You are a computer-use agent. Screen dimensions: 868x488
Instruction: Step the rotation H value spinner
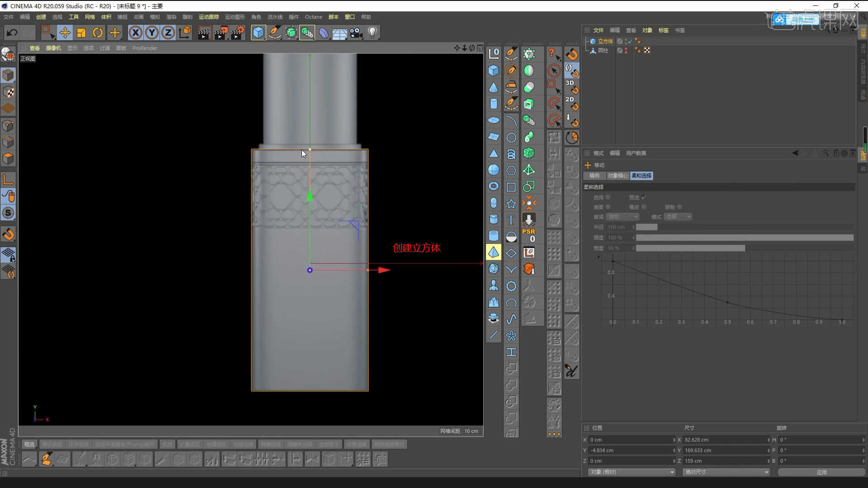coord(863,440)
